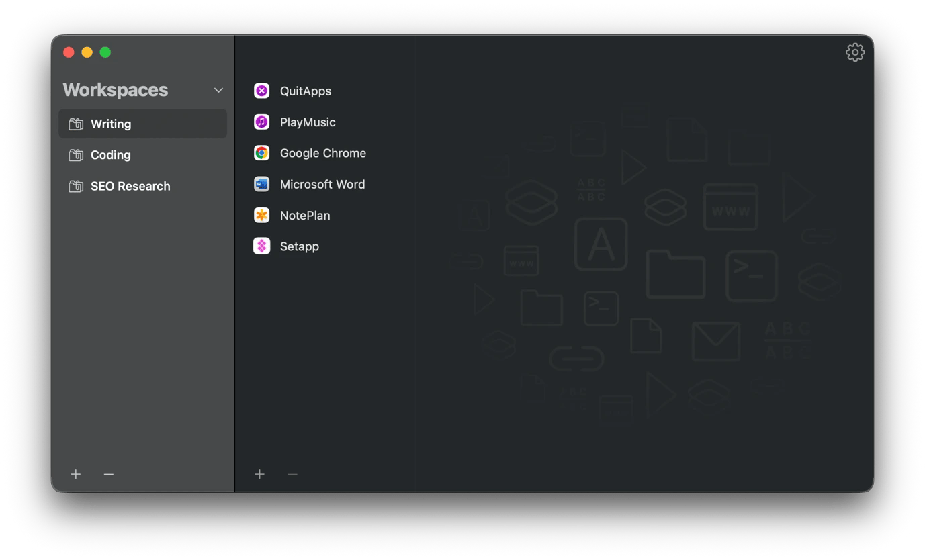Select the Writing workspace
925x560 pixels.
[142, 124]
